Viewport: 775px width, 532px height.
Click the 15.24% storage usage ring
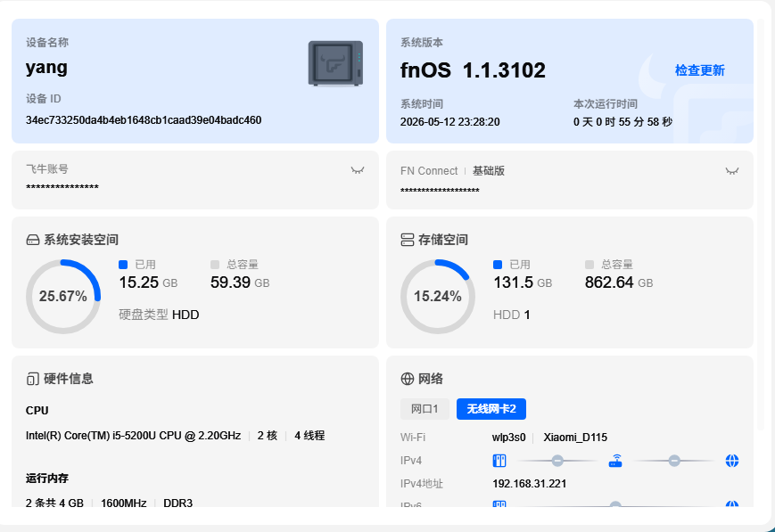438,297
